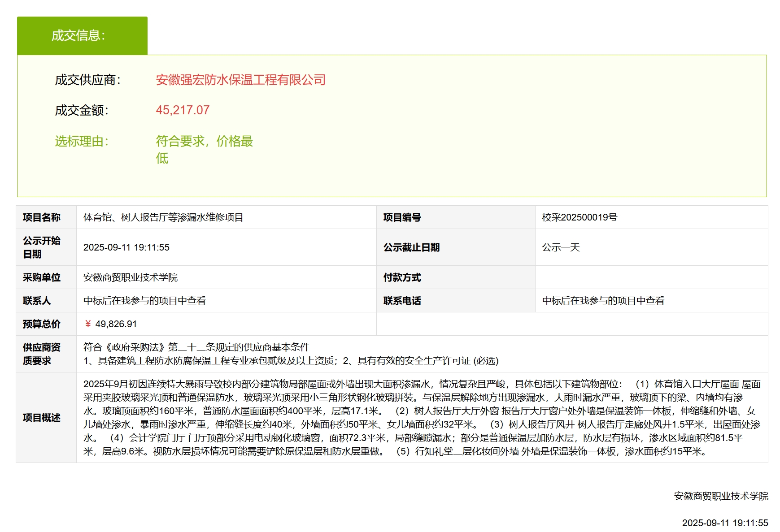Screen dimensions: 780x532
Task: Click the red yen symbol before budget
Action: 88,324
